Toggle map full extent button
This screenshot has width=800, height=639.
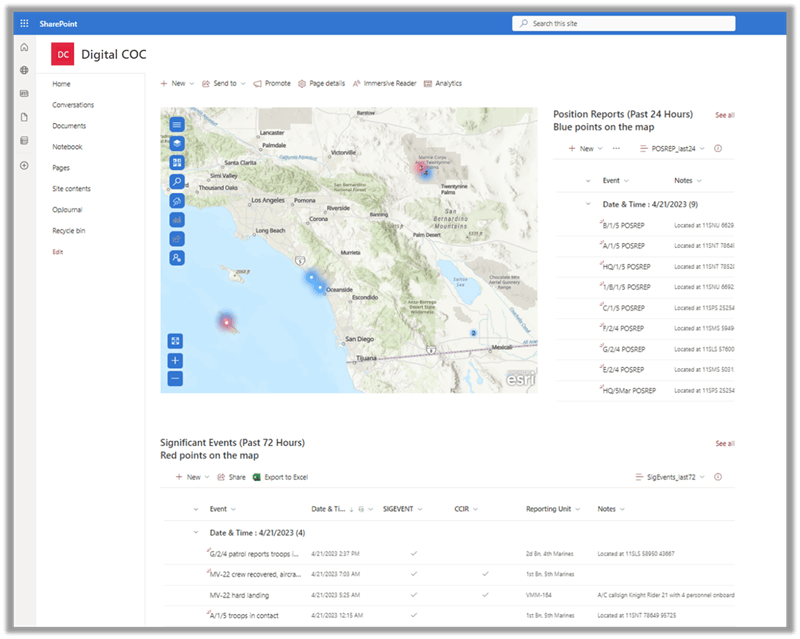[x=175, y=341]
